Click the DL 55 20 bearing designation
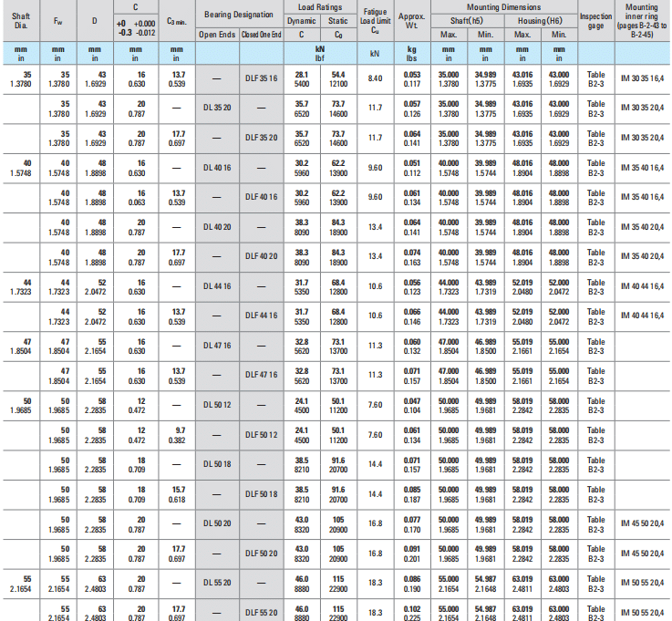This screenshot has width=672, height=621. (x=217, y=581)
